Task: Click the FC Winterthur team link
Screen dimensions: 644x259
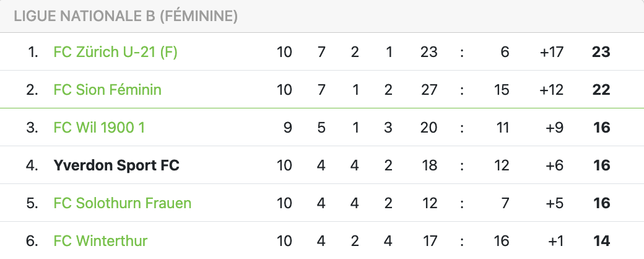Action: (x=100, y=241)
